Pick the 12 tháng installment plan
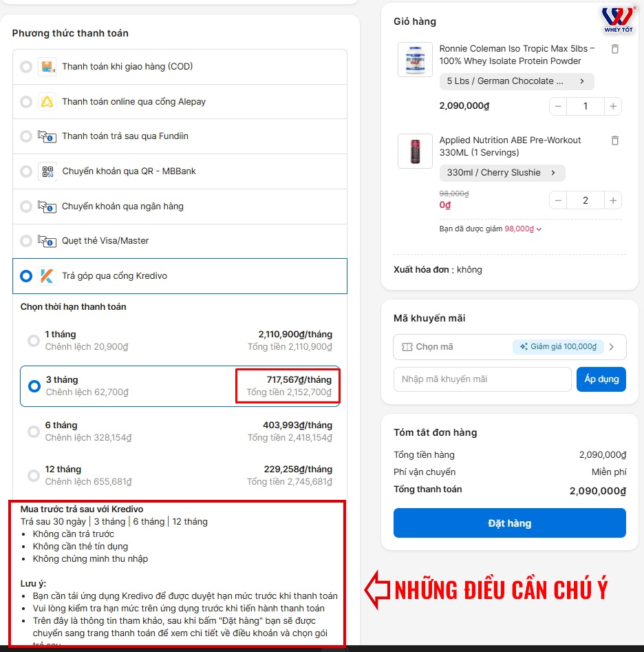644x652 pixels. (180, 476)
